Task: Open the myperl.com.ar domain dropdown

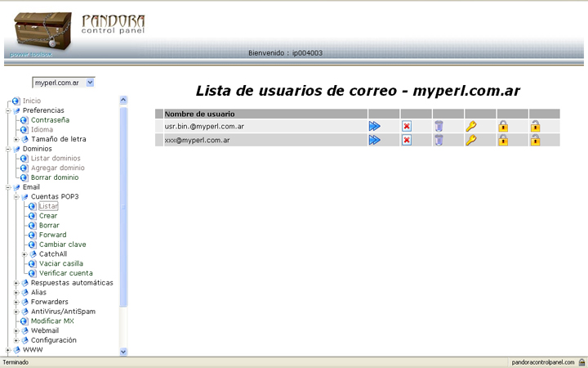Action: point(90,83)
